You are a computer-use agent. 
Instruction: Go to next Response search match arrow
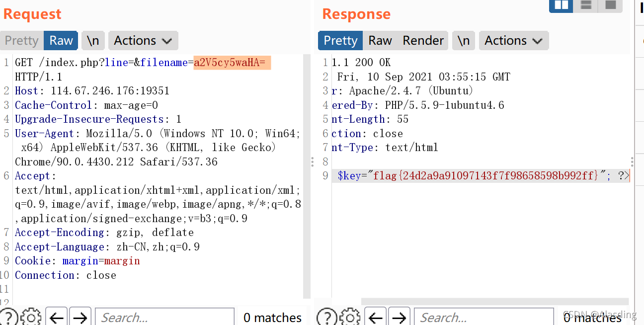(x=400, y=318)
